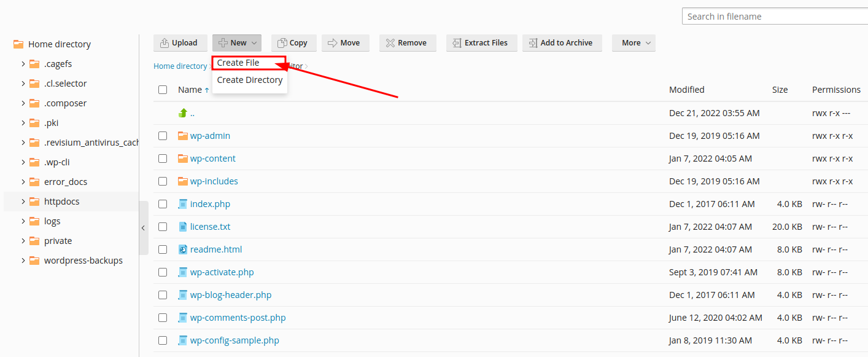The height and width of the screenshot is (357, 868).
Task: Click the Copy toolbar button
Action: [293, 43]
